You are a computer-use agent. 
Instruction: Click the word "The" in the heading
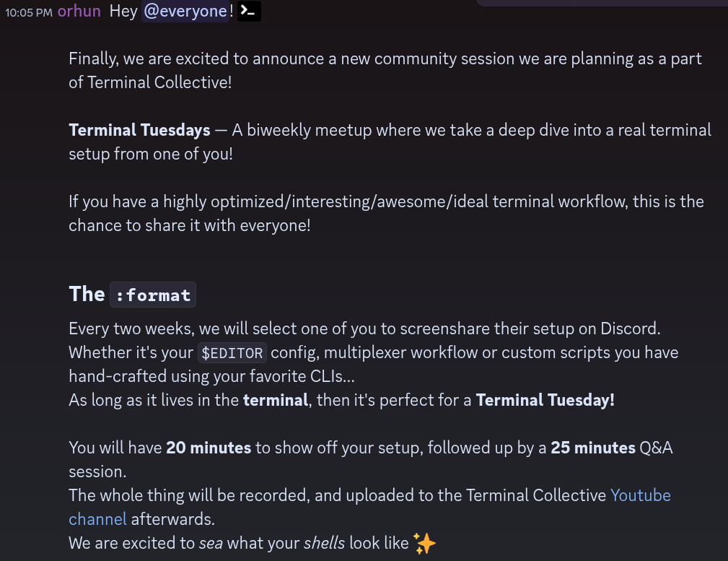pos(87,294)
